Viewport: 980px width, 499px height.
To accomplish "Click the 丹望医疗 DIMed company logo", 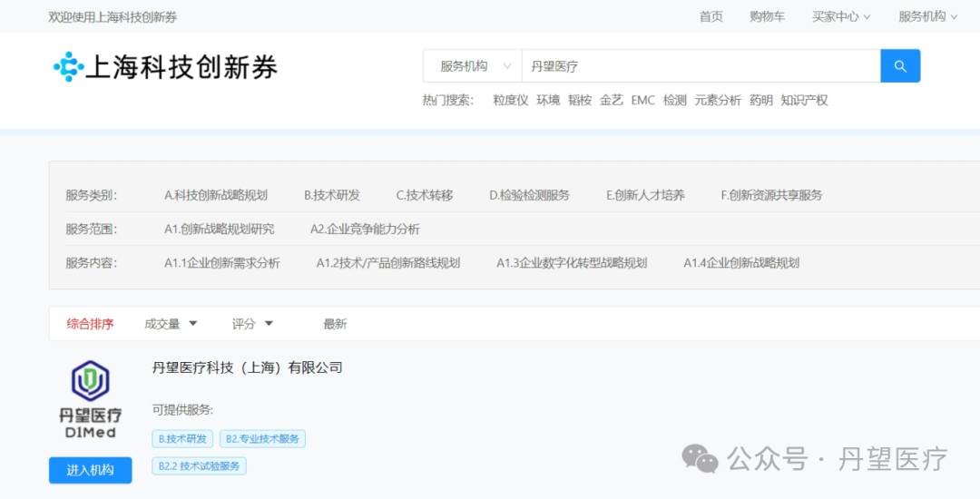I will [x=91, y=400].
